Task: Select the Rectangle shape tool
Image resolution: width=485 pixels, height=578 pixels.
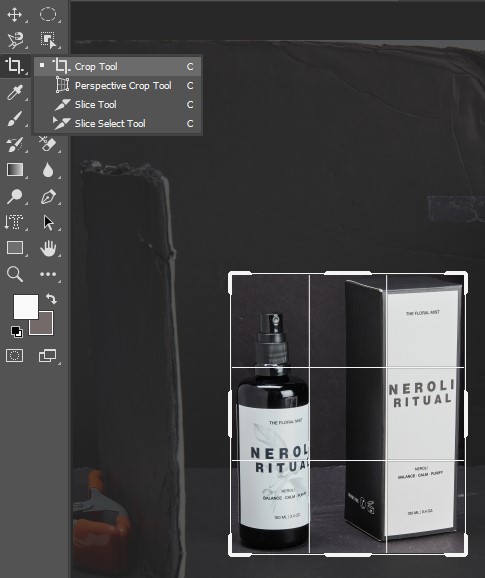Action: point(15,248)
